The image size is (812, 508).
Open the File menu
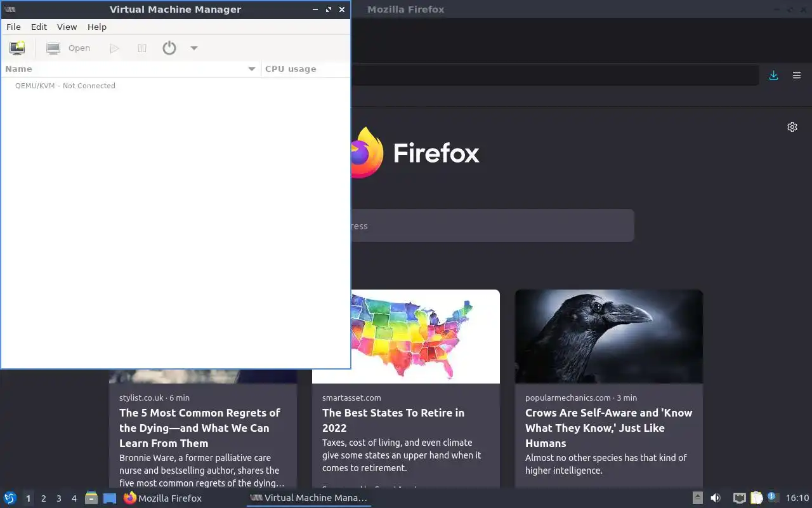click(x=13, y=27)
